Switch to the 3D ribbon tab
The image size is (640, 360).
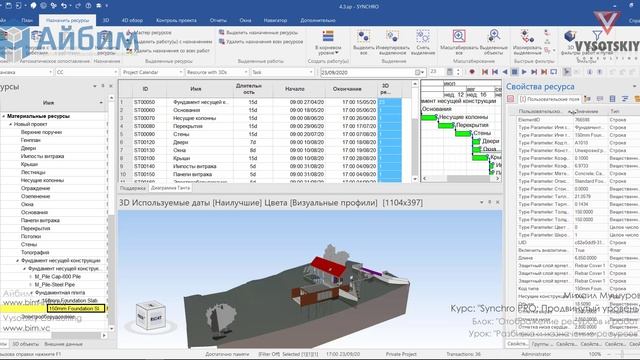pyautogui.click(x=106, y=20)
